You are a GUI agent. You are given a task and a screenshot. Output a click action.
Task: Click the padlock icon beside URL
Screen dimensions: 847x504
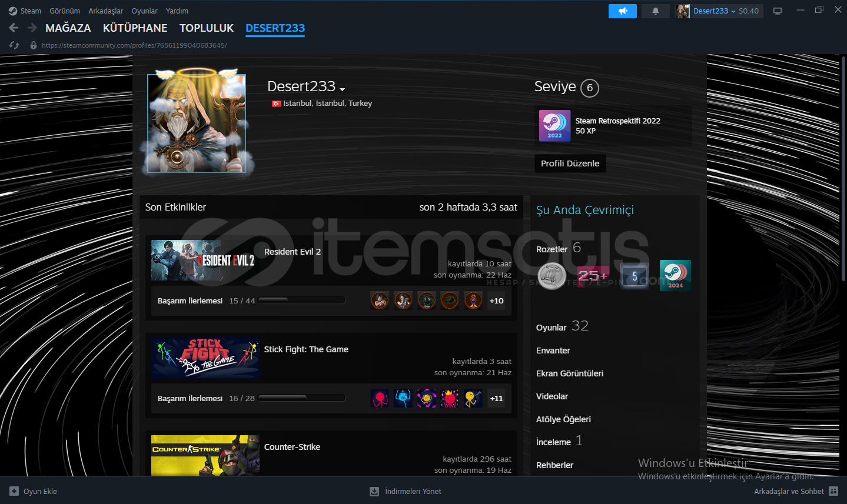point(34,45)
